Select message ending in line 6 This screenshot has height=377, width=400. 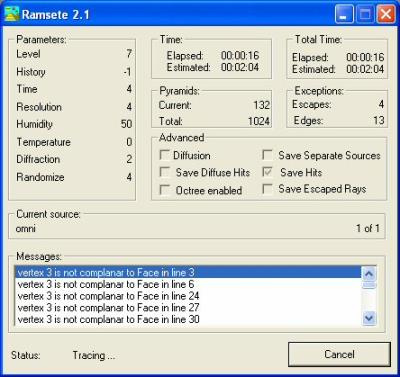[188, 284]
